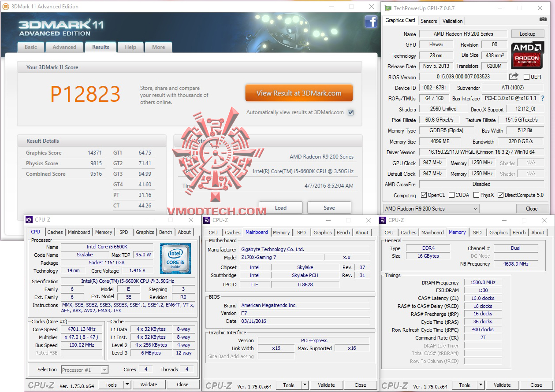555x392 pixels.
Task: Open the SPD tab in the rightmost CPU-Z window
Action: point(477,233)
